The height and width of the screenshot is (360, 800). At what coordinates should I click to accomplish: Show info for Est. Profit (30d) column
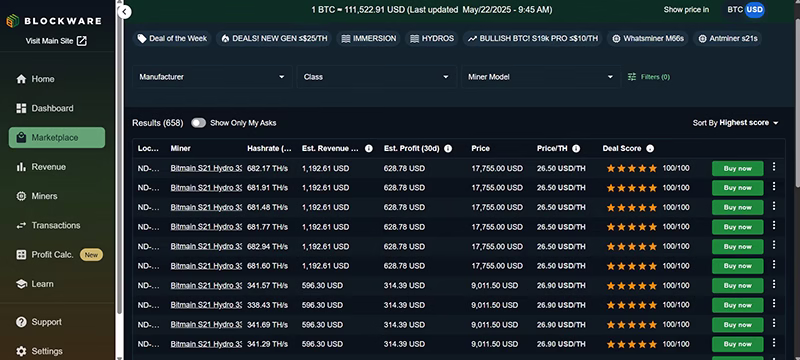point(448,148)
